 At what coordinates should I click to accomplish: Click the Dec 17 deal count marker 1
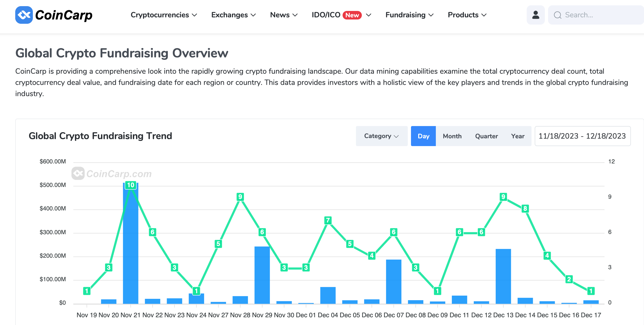591,291
